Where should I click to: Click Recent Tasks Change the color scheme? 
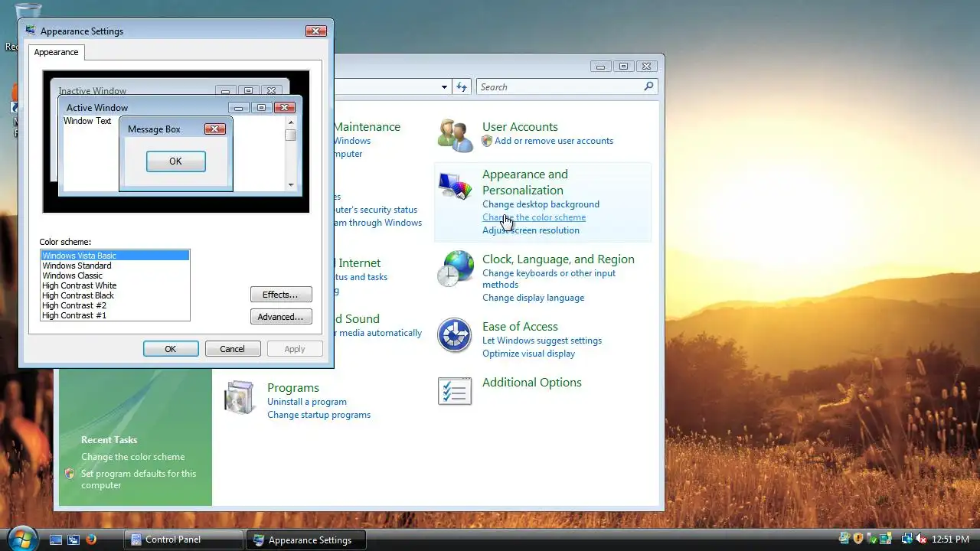coord(133,457)
